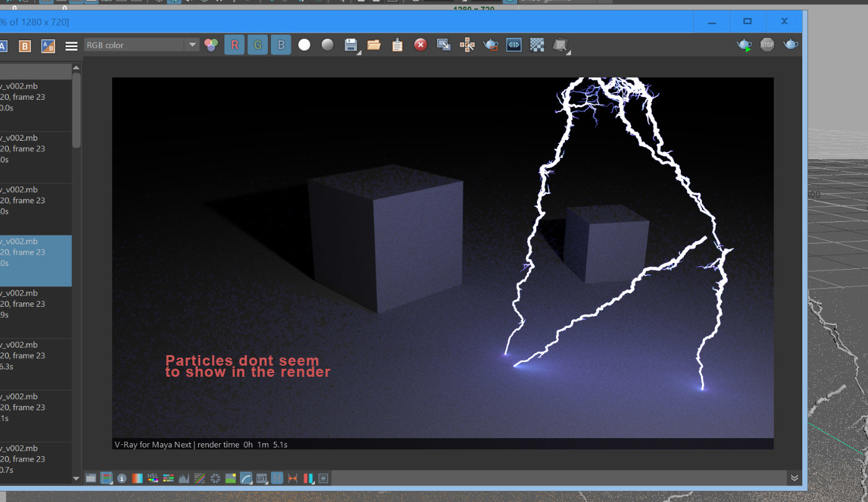Toggle the green channel G button
The width and height of the screenshot is (868, 502).
coord(258,45)
